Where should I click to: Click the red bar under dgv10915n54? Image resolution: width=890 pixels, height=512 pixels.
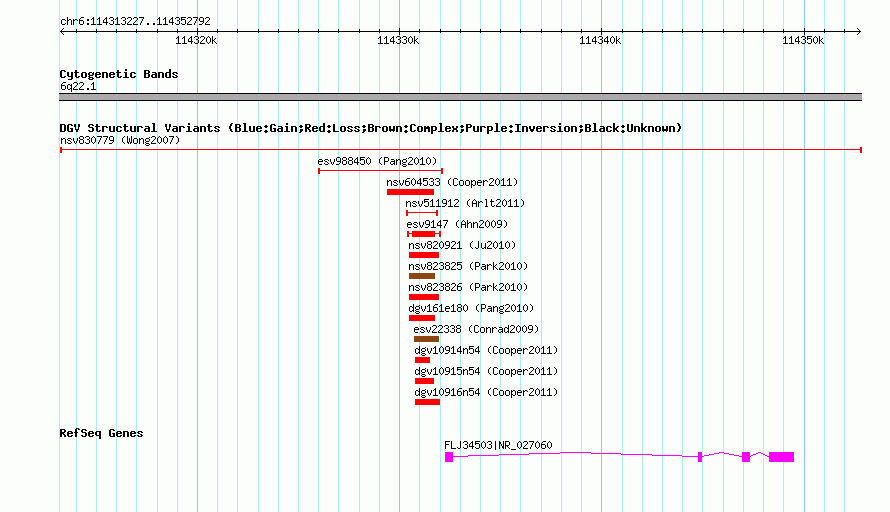[x=425, y=381]
